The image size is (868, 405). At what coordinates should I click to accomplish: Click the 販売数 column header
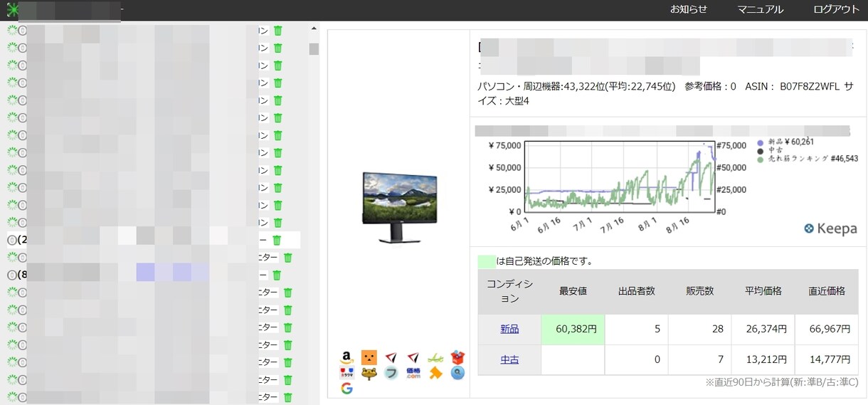(x=700, y=290)
